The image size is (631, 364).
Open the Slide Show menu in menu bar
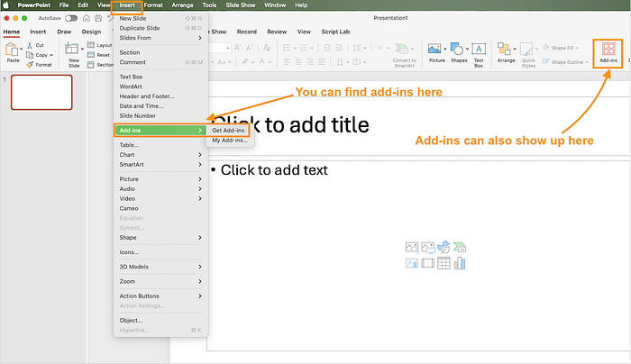coord(241,5)
